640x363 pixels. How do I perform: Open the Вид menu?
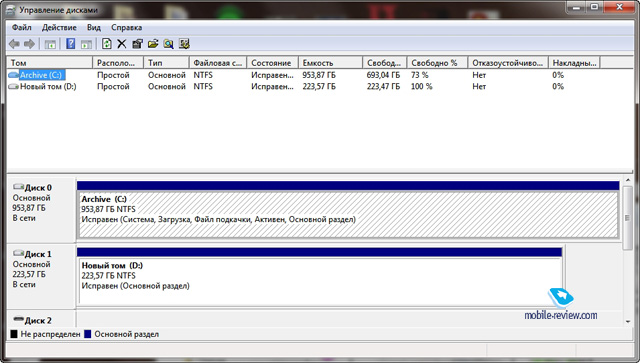coord(93,27)
